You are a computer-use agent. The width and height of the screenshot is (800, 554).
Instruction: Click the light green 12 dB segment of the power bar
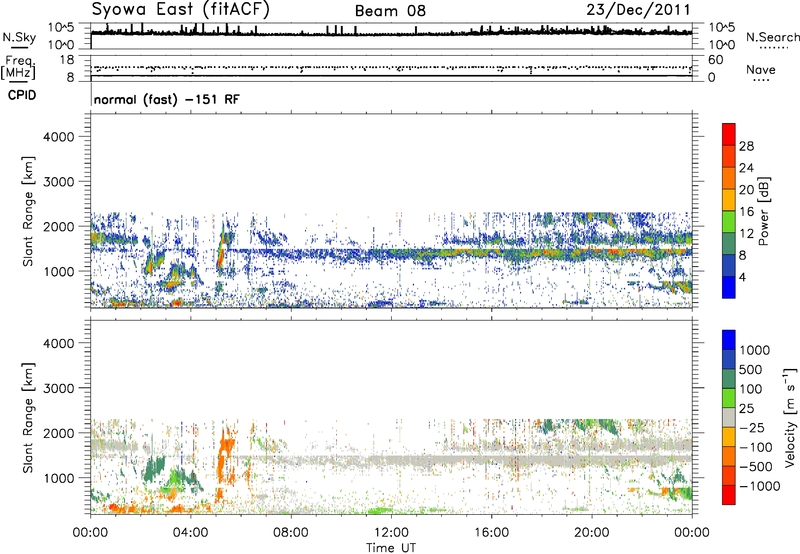[729, 221]
